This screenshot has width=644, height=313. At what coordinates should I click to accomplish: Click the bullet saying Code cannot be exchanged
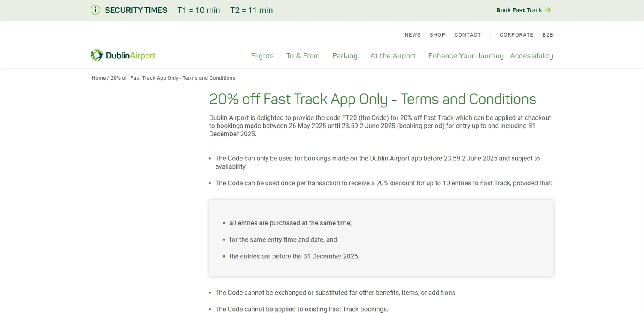tap(336, 293)
